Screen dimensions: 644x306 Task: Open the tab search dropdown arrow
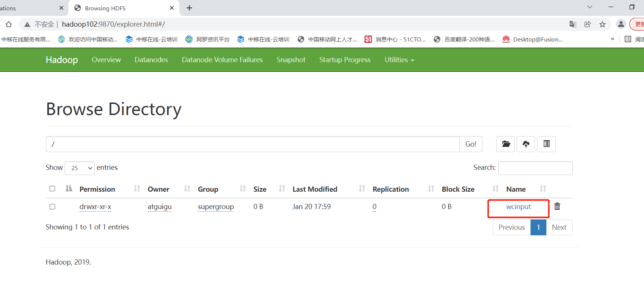590,7
